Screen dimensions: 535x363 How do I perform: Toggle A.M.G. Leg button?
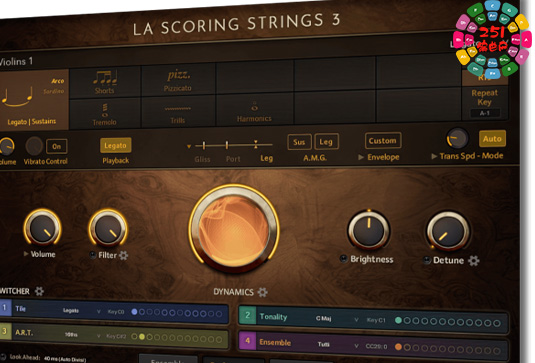(x=326, y=142)
